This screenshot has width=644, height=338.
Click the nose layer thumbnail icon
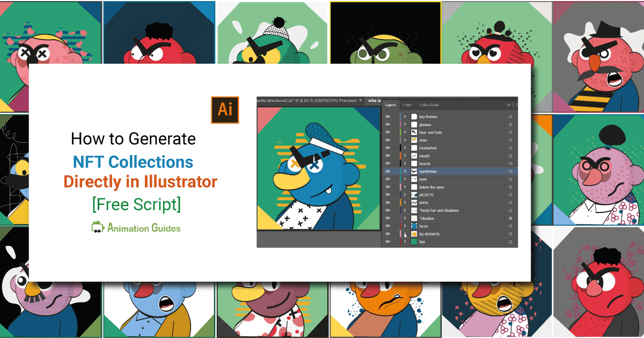(x=413, y=140)
